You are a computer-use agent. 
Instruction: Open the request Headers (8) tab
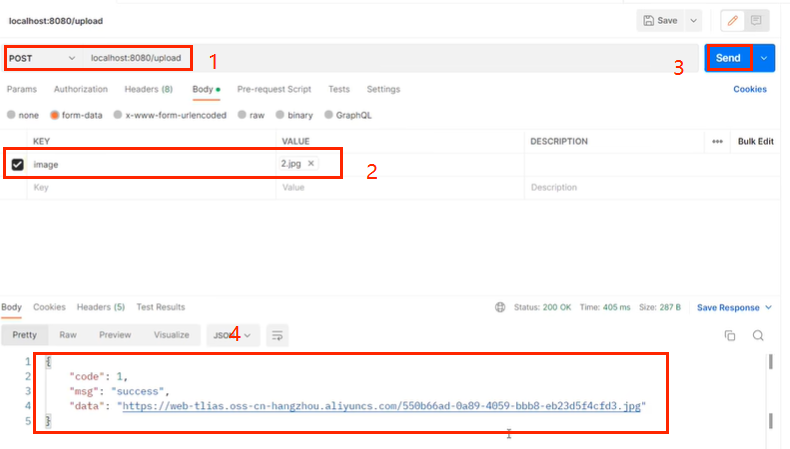tap(149, 89)
